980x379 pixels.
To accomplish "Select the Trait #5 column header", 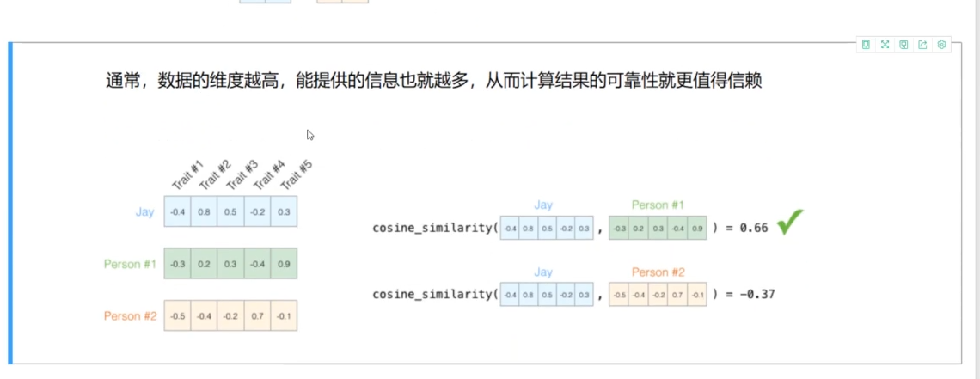I will click(x=295, y=176).
